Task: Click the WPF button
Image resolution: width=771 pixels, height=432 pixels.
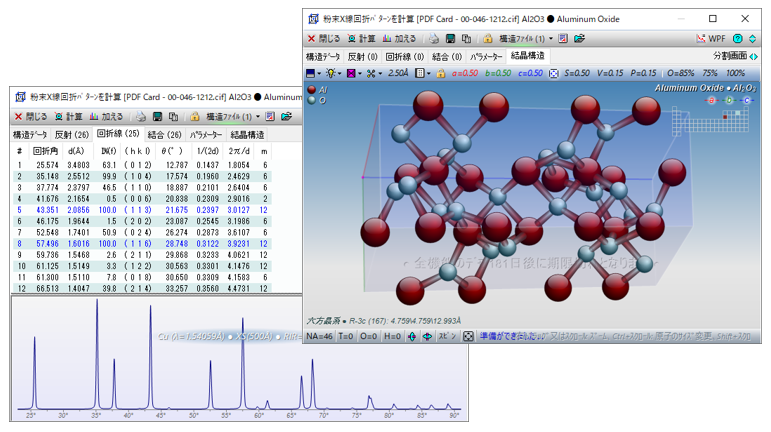Action: (x=711, y=38)
